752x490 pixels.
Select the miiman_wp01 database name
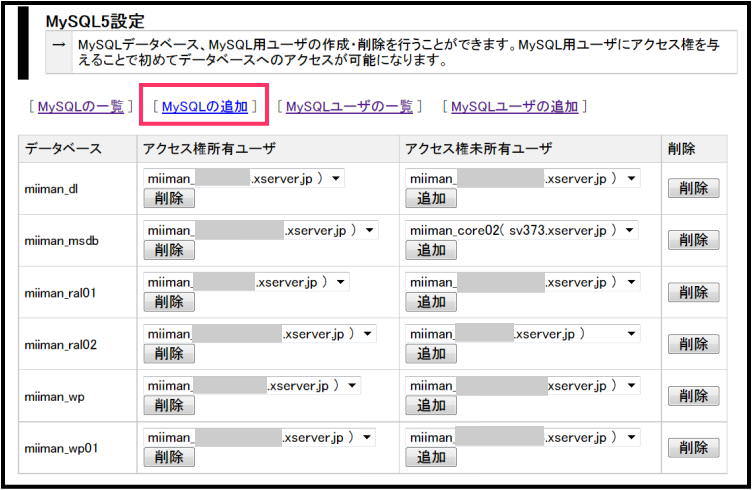[61, 449]
